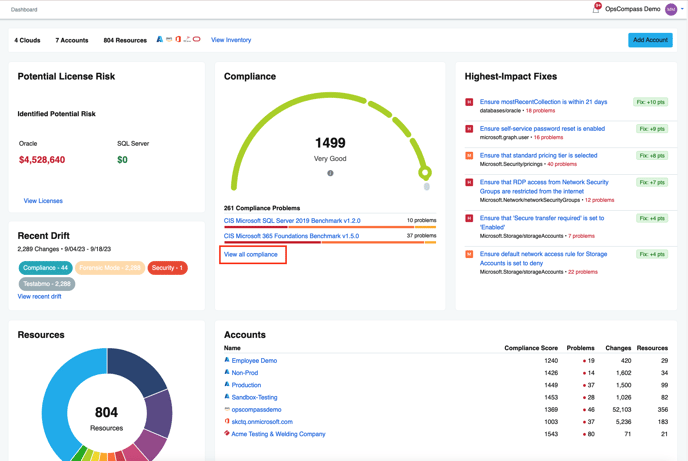Open CIS Microsoft SQL Server 2019 Benchmark link

coord(292,221)
